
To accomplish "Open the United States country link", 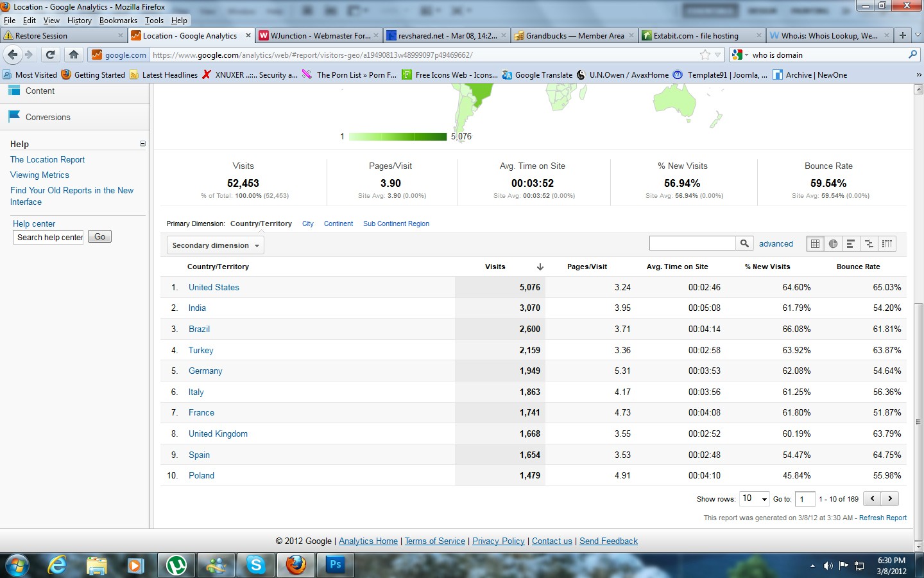I will pos(214,287).
